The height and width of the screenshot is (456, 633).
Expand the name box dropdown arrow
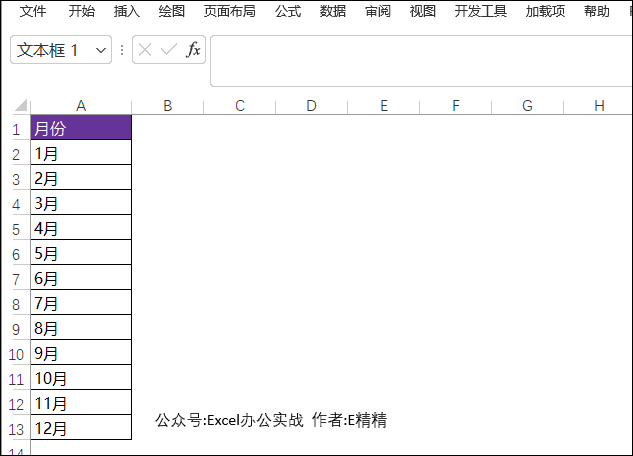click(x=101, y=50)
